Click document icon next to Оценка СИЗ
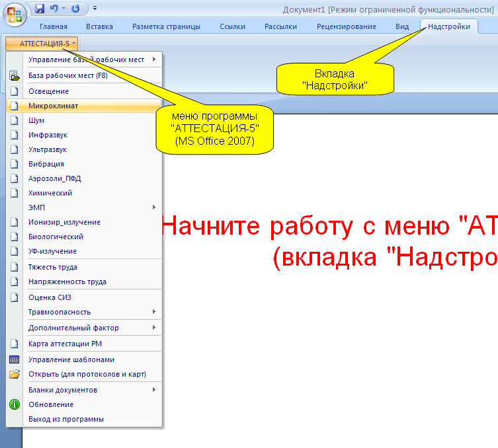Viewport: 498px width, 448px height. 15,297
